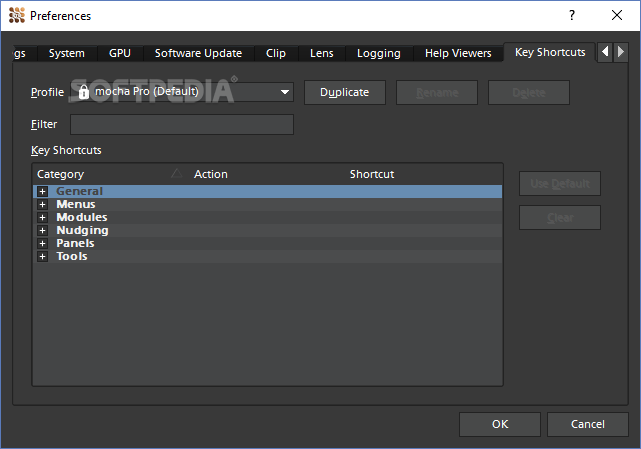Click the Clear shortcut button
Viewport: 641px width, 449px height.
click(x=560, y=218)
